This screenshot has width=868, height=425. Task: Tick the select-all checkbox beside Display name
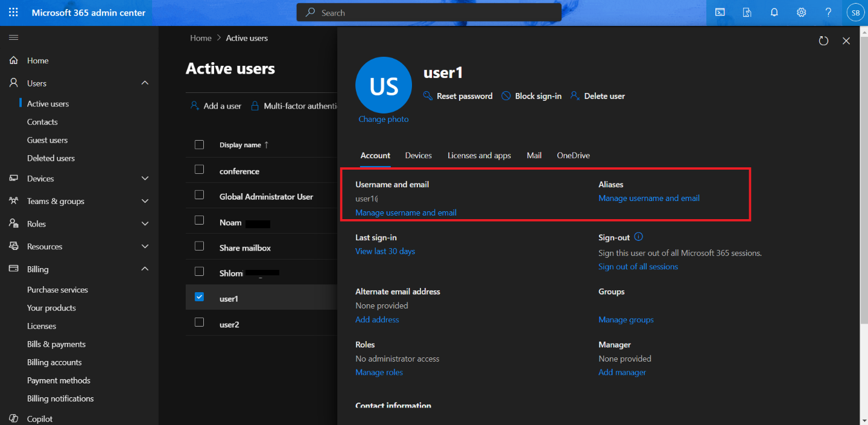coord(200,144)
